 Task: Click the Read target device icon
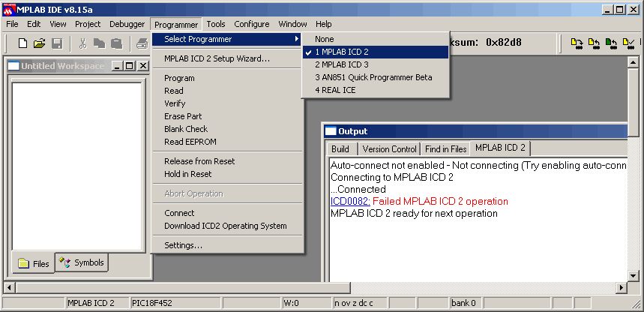[x=594, y=43]
